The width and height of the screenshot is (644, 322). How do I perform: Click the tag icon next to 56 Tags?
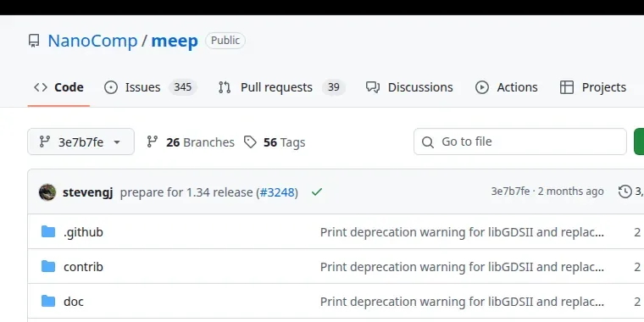point(250,142)
